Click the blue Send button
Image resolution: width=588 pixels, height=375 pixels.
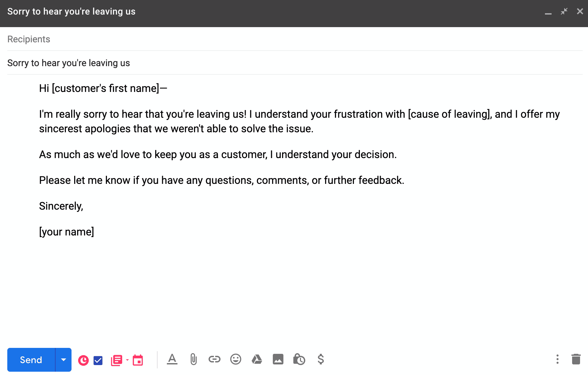(31, 360)
